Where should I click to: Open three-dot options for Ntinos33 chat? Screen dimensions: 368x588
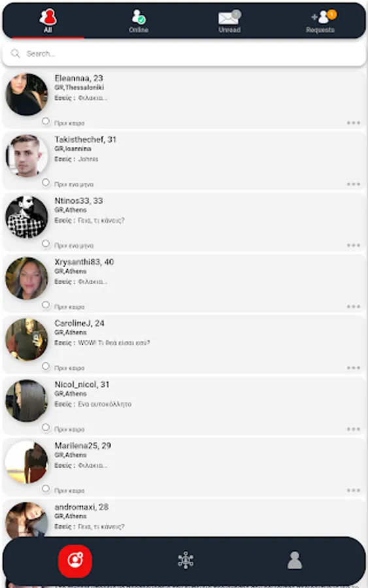(x=354, y=245)
